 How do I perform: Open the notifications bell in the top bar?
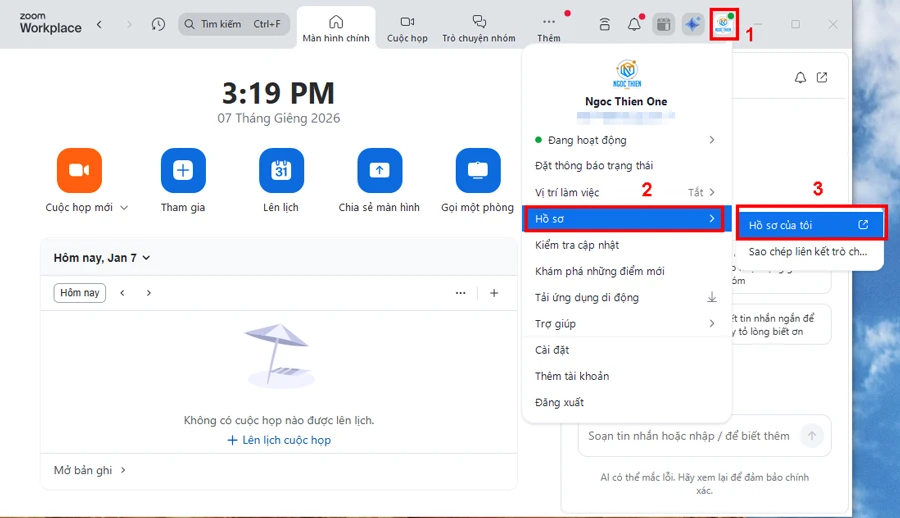(x=634, y=24)
